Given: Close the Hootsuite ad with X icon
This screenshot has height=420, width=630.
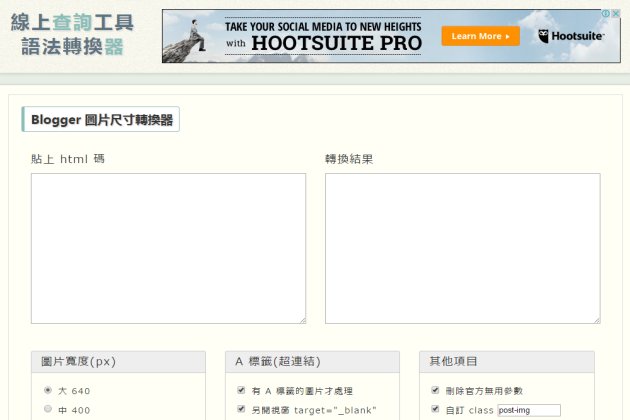Looking at the screenshot, I should tap(616, 13).
